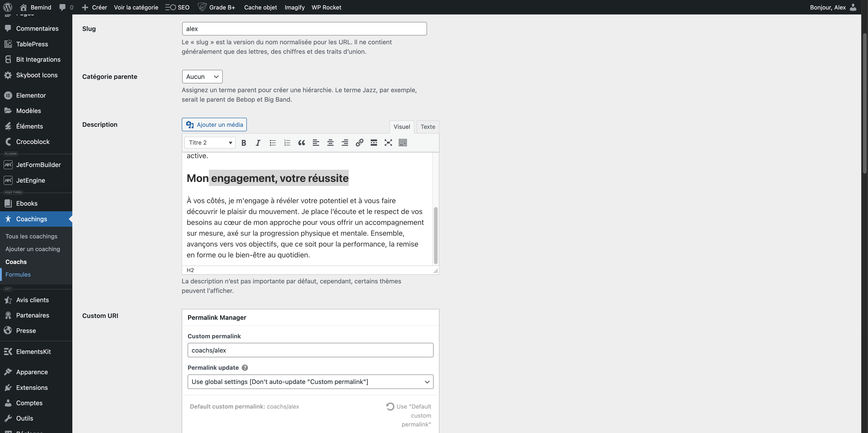Apply italic formatting in editor toolbar
868x433 pixels.
pos(258,143)
